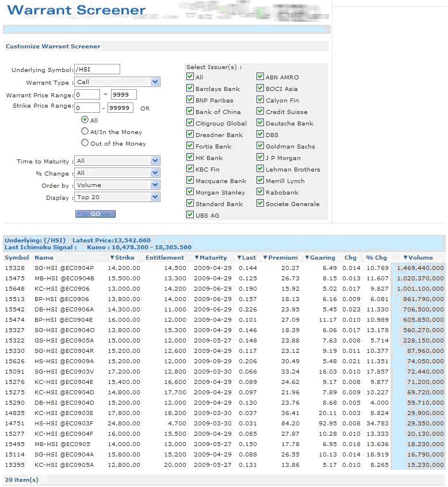448x487 pixels.
Task: Choose Out of the Money option
Action: click(x=85, y=143)
